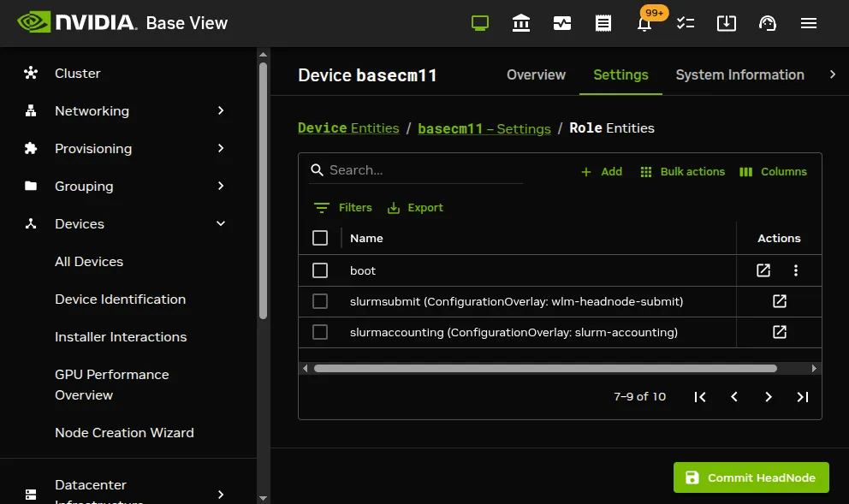Click the table scrollbar right arrow
The width and height of the screenshot is (849, 504).
click(x=814, y=368)
